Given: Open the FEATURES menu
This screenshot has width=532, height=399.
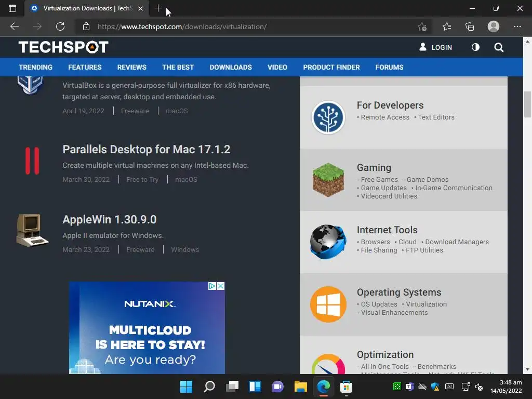Looking at the screenshot, I should pyautogui.click(x=85, y=67).
